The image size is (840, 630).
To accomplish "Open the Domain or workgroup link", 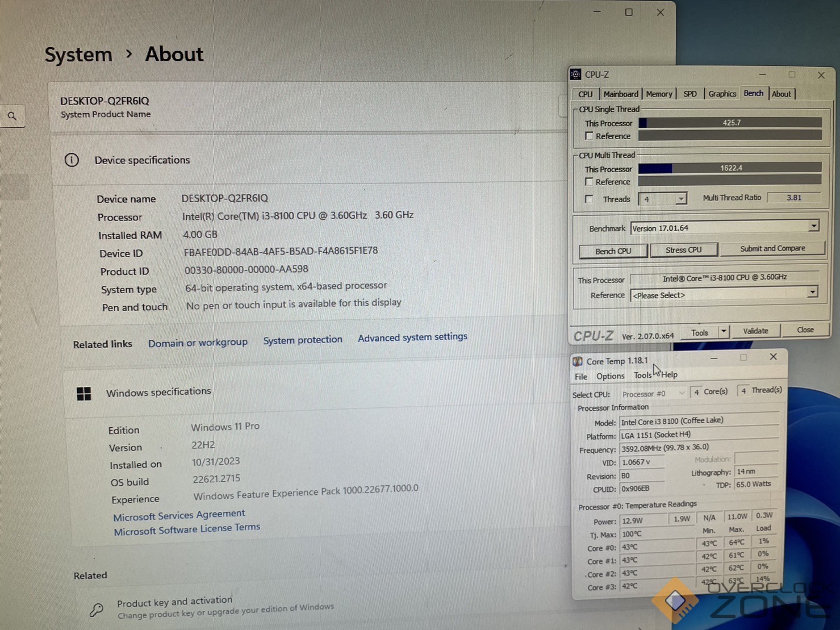I will [198, 343].
